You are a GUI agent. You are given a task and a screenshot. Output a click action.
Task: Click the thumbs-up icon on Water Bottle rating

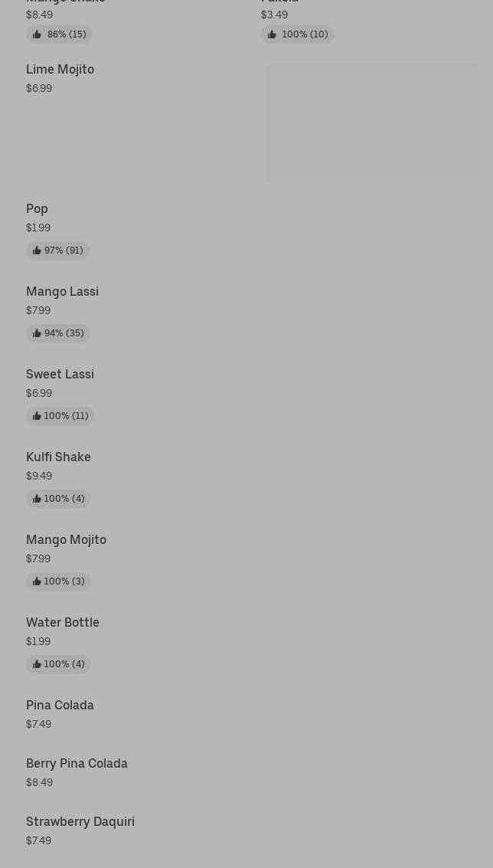[x=37, y=664]
